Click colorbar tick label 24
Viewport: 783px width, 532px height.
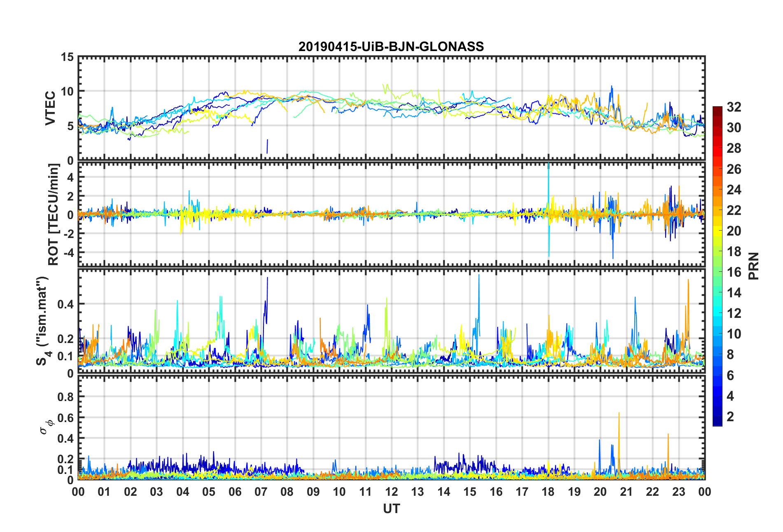coord(734,190)
